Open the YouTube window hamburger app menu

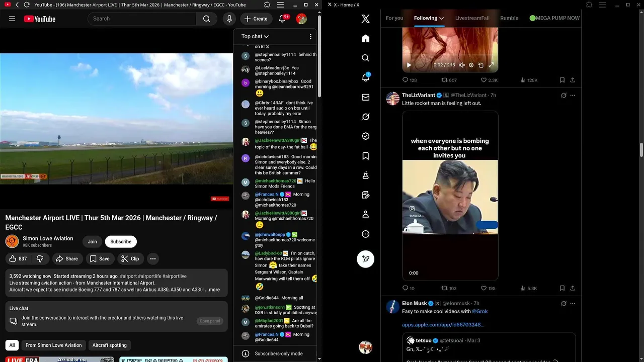pos(280,5)
